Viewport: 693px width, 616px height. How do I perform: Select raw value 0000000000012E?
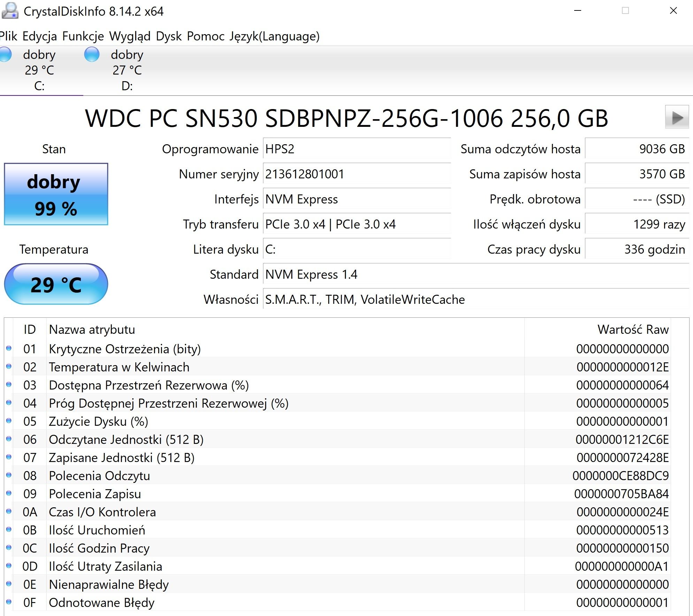click(x=623, y=367)
